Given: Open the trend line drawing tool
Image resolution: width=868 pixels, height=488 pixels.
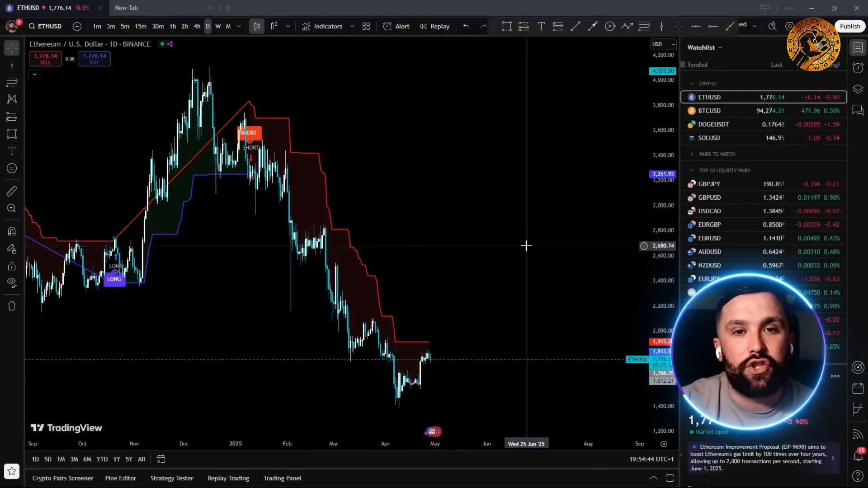Looking at the screenshot, I should pyautogui.click(x=12, y=66).
